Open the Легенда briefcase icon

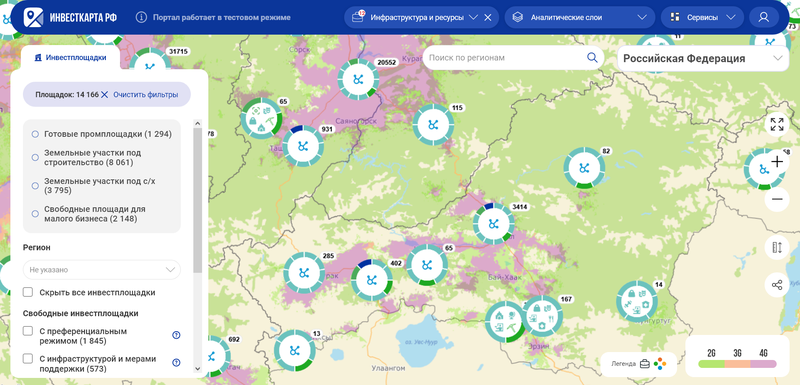pyautogui.click(x=645, y=364)
